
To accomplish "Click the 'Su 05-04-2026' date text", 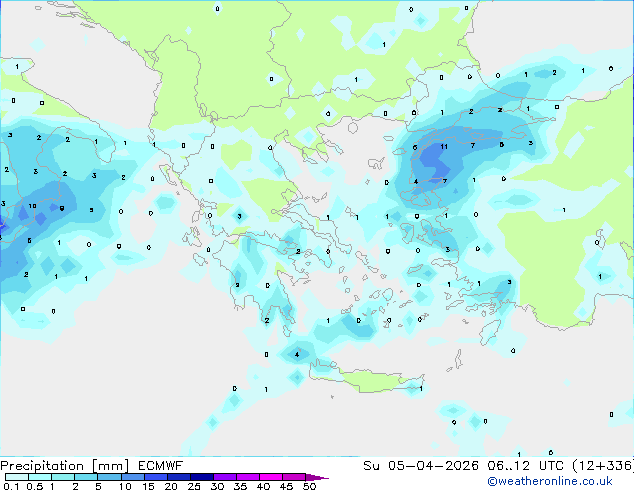I will [x=421, y=466].
